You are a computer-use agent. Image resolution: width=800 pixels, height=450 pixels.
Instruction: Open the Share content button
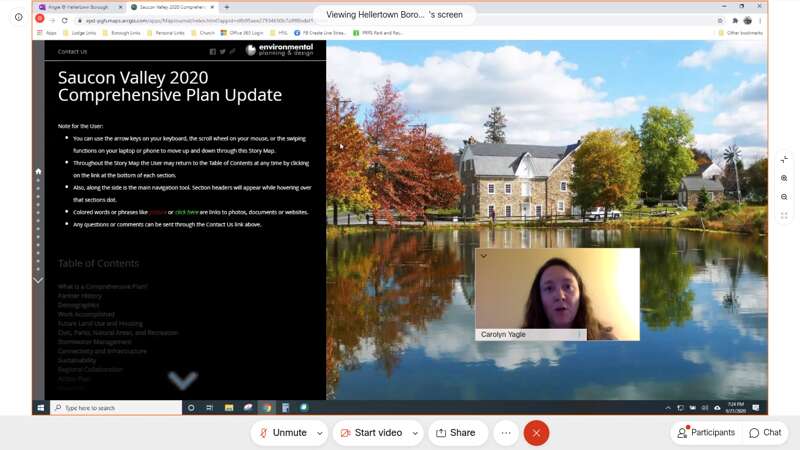(x=456, y=433)
